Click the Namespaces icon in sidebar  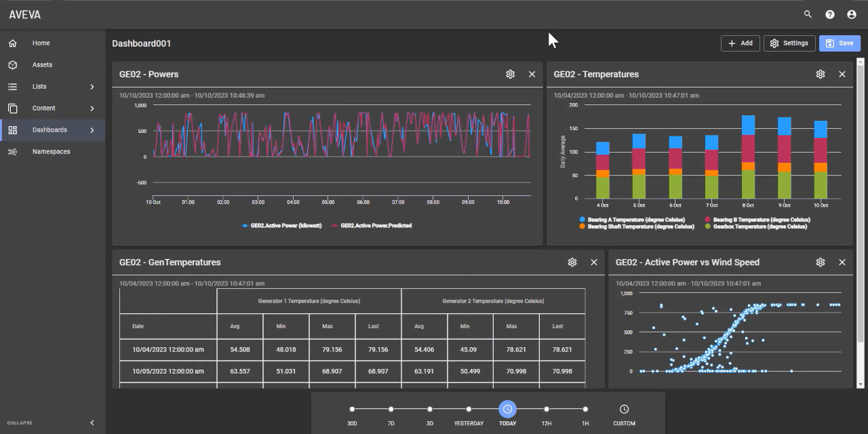click(12, 152)
